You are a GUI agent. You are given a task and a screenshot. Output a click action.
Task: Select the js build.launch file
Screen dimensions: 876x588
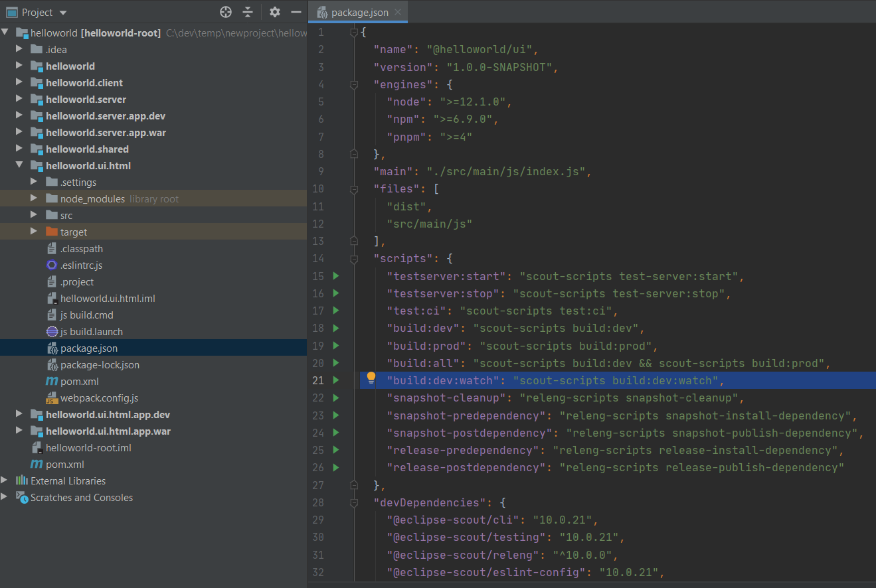pyautogui.click(x=92, y=332)
